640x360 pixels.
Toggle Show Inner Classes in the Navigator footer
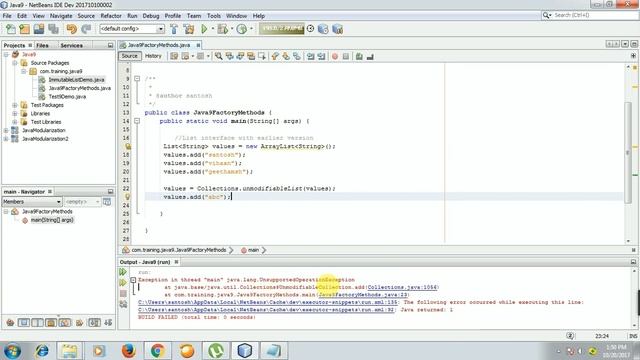tap(64, 323)
